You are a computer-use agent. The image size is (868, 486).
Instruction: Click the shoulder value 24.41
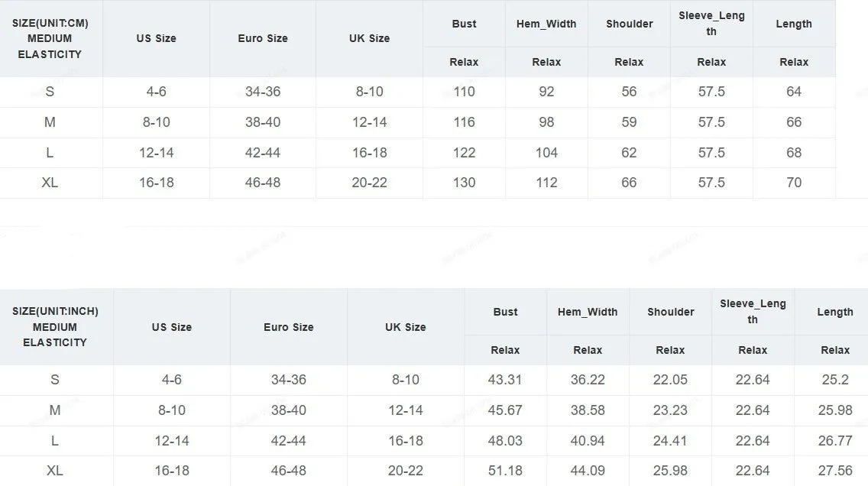pos(670,441)
